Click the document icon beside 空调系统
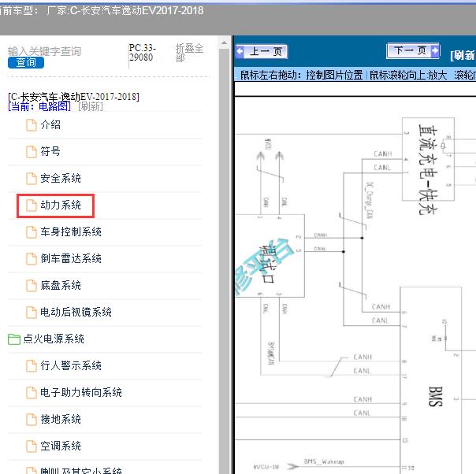Viewport: 476px width, 474px height. coord(32,446)
